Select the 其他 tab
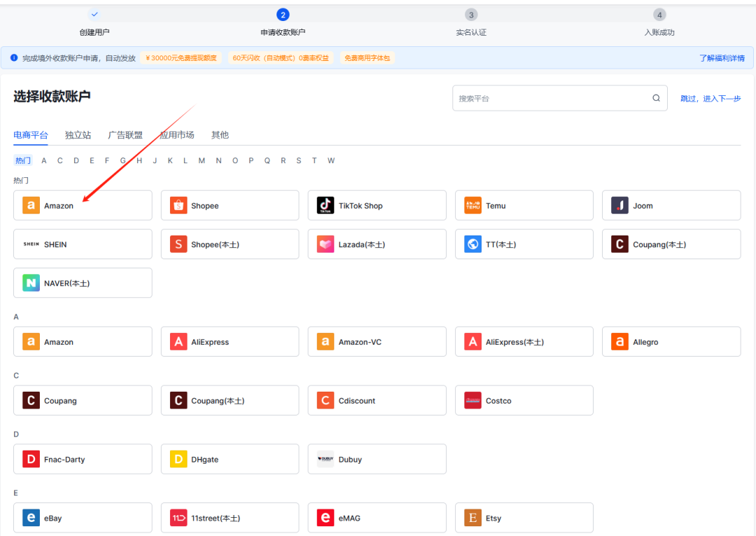The height and width of the screenshot is (536, 756). [220, 135]
